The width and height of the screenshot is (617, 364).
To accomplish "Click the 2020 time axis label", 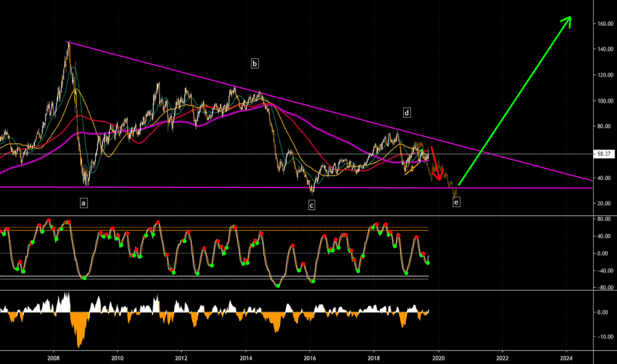I will [x=438, y=358].
